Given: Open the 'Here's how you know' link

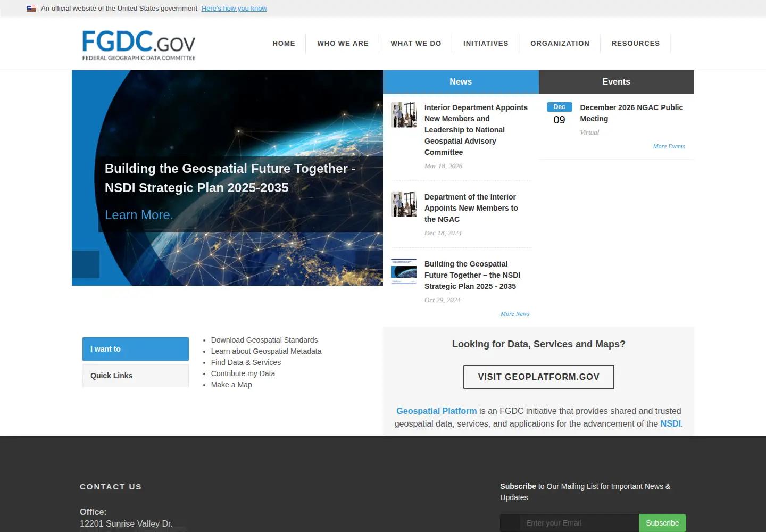Looking at the screenshot, I should coord(234,9).
